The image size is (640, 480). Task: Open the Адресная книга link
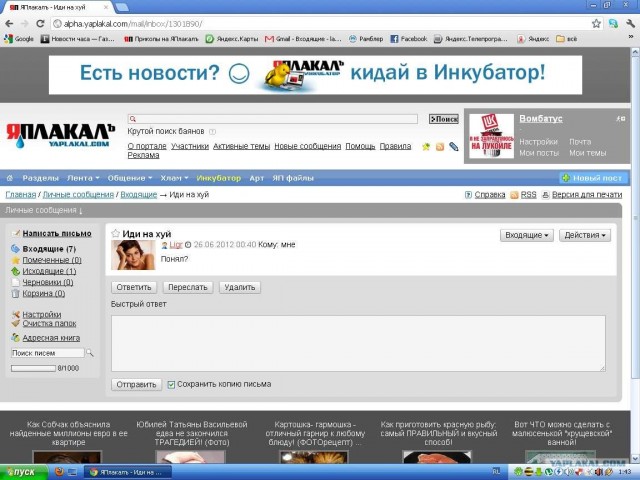pos(51,338)
